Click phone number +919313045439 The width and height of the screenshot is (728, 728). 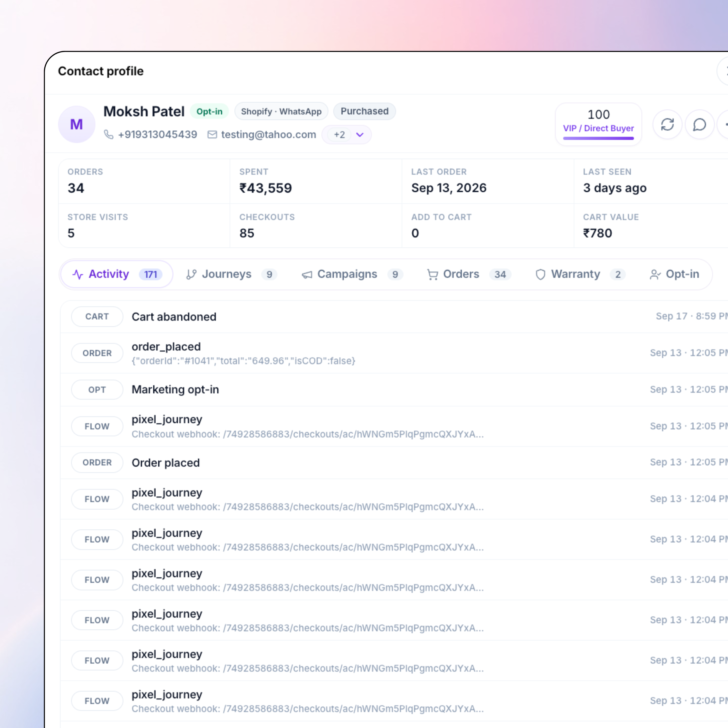point(157,134)
